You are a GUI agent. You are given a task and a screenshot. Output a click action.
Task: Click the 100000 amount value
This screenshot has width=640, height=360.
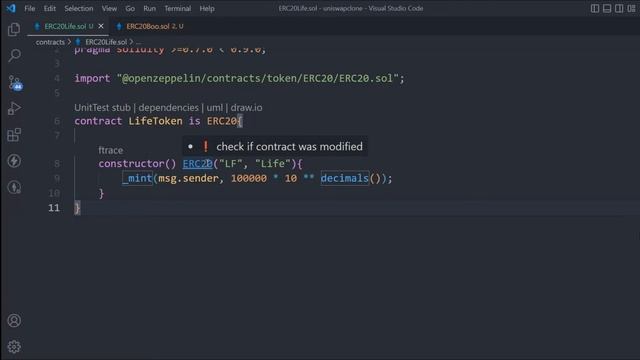tap(249, 178)
